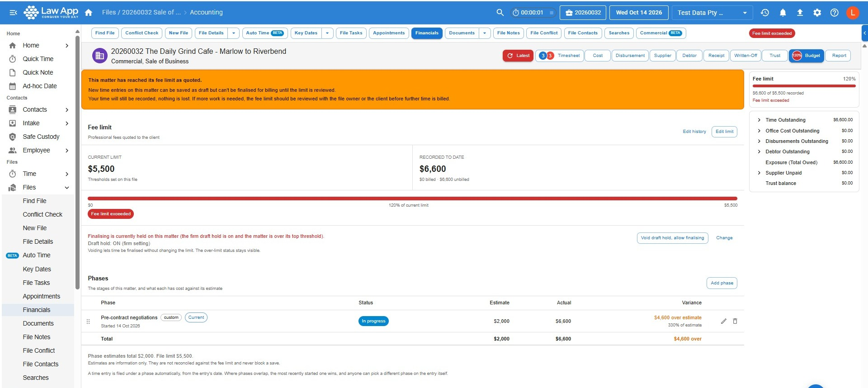Open Ad-hoc Date in sidebar
The height and width of the screenshot is (388, 868).
(40, 86)
